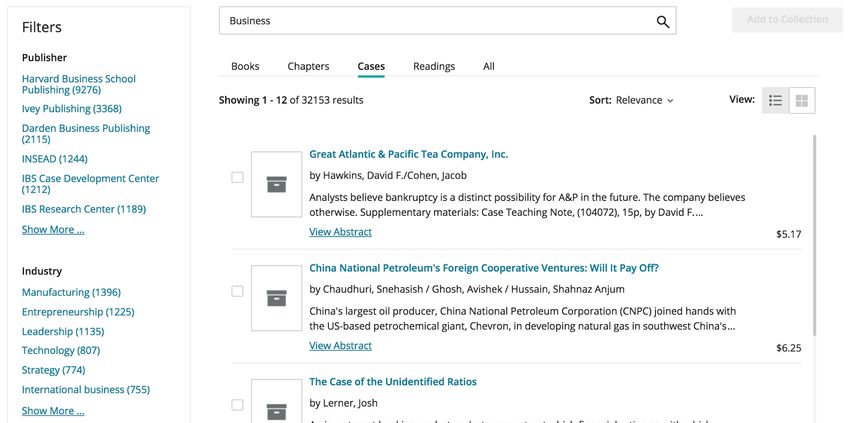The width and height of the screenshot is (850, 423).
Task: Click the $5.17 price
Action: pos(788,234)
